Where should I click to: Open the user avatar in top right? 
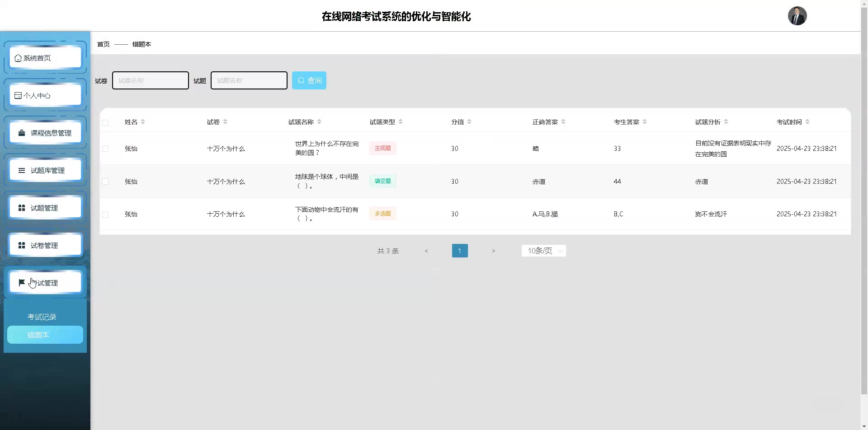tap(797, 16)
